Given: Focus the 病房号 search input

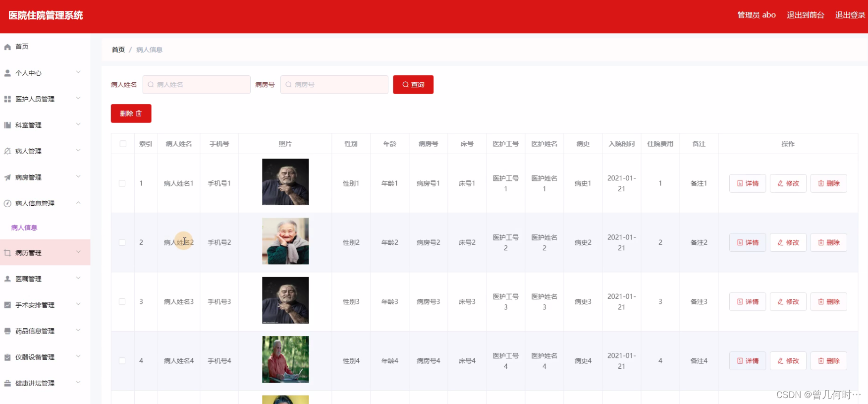Looking at the screenshot, I should click(334, 85).
